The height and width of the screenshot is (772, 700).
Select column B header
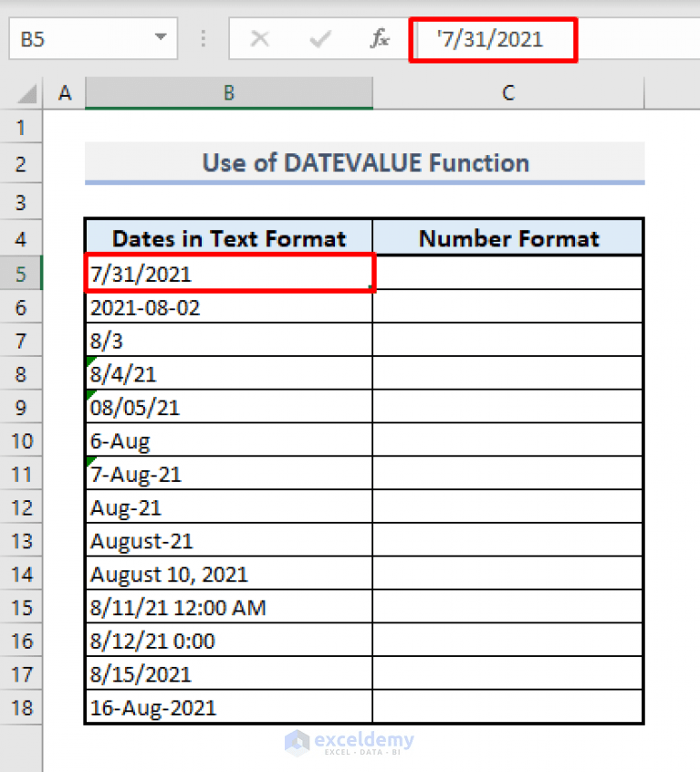click(x=229, y=92)
